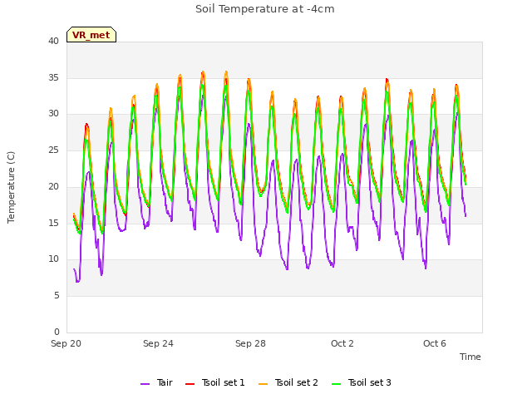Click the Sep 20 x-axis tick label
Viewport: 532px width, 399px height.
[66, 343]
